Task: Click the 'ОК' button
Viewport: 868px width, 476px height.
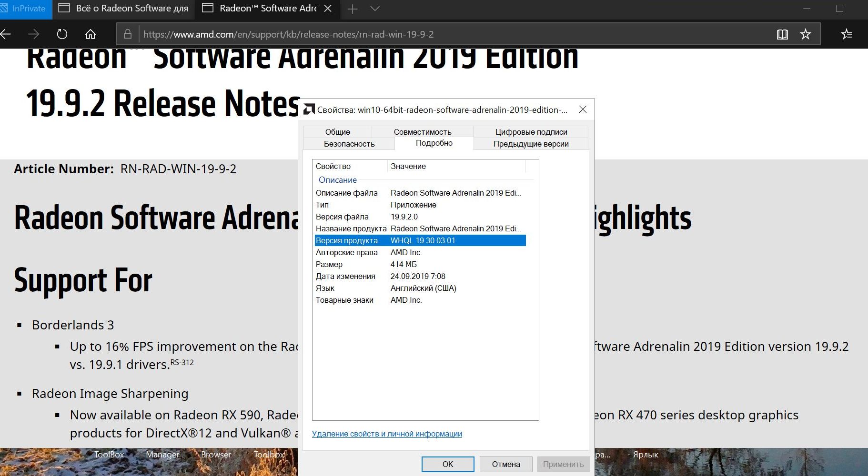Action: tap(448, 464)
